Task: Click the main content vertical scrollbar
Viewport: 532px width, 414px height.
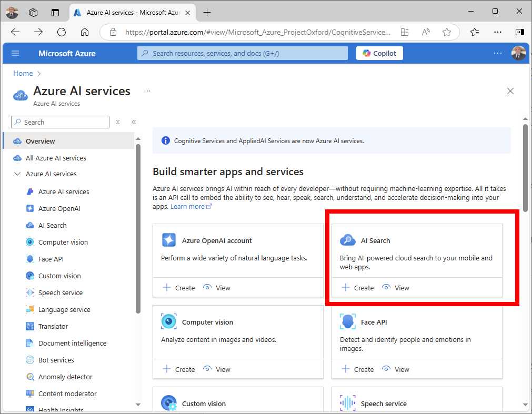Action: [x=525, y=168]
